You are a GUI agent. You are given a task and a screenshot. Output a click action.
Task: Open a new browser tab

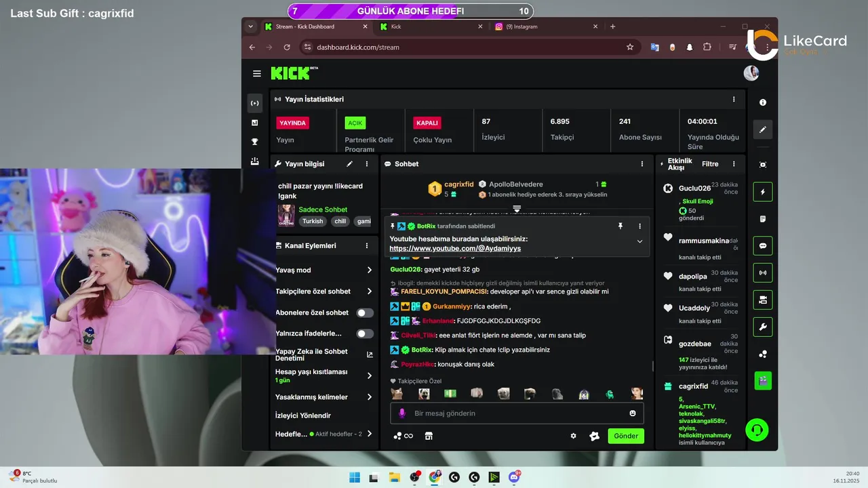point(613,26)
